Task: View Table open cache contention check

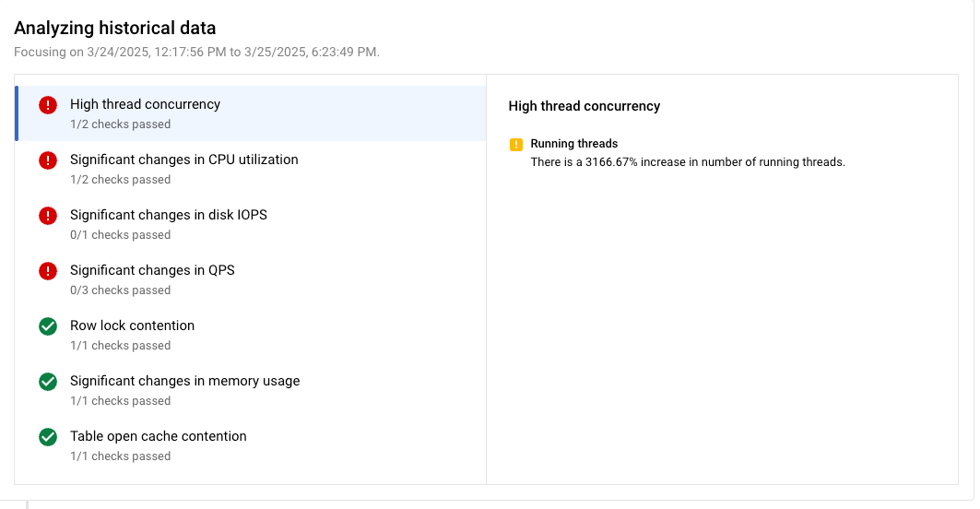Action: [x=158, y=436]
